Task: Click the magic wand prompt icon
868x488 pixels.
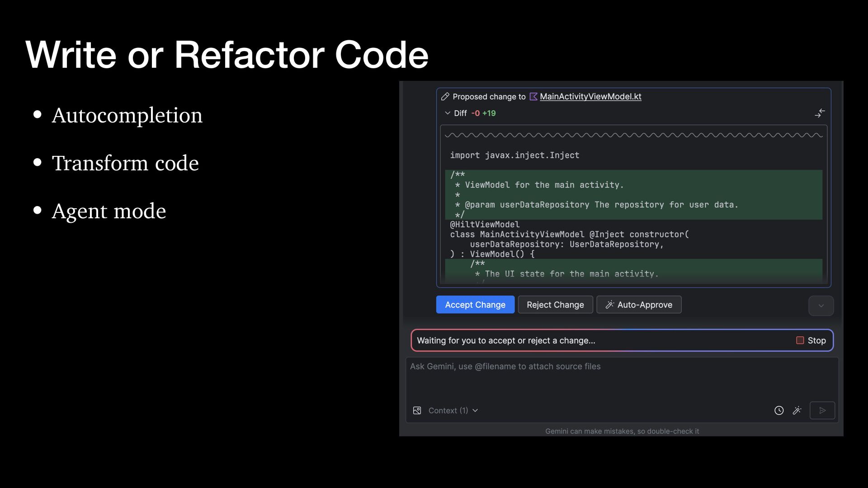Action: pos(797,411)
